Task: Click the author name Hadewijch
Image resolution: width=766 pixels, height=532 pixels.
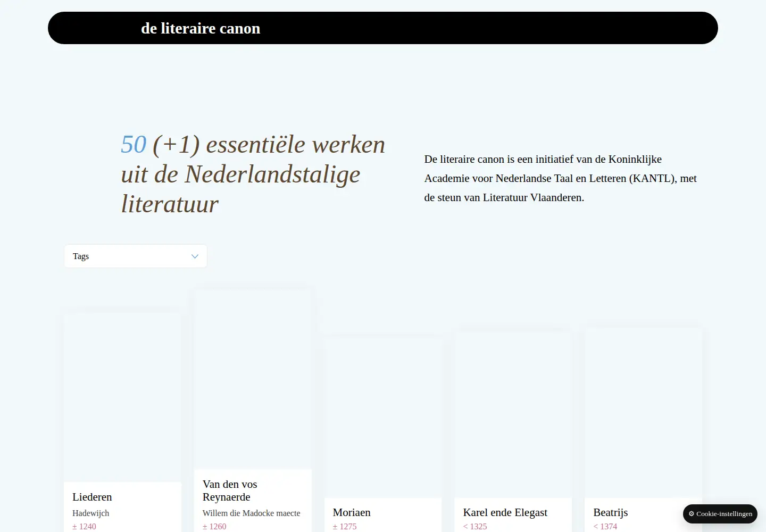Action: pyautogui.click(x=91, y=513)
